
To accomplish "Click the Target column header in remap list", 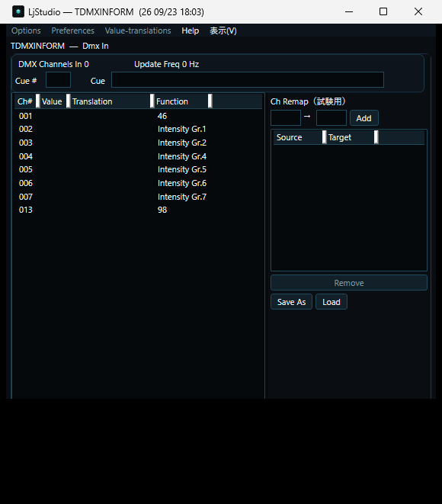I will click(351, 137).
